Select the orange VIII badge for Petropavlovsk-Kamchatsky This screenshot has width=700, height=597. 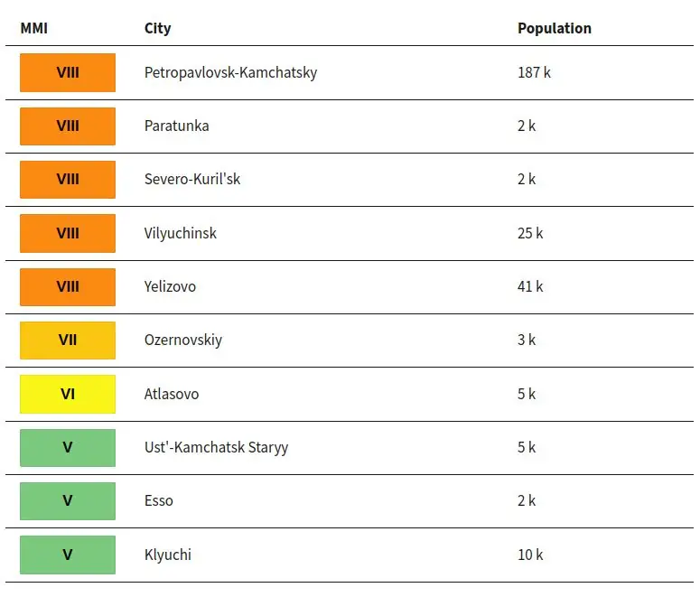point(68,72)
